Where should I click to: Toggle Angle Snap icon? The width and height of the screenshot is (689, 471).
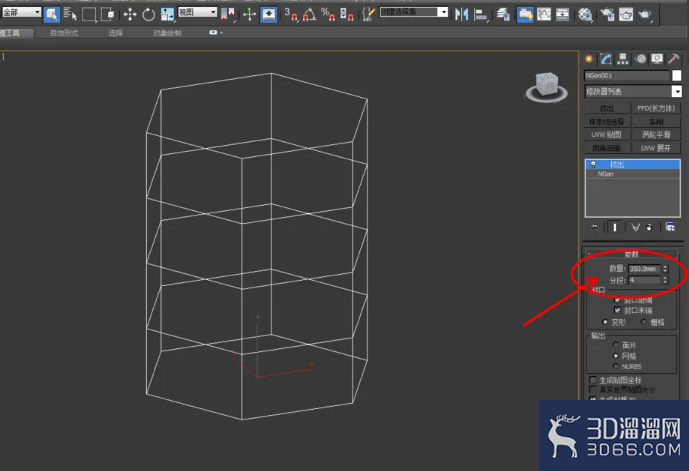point(309,14)
